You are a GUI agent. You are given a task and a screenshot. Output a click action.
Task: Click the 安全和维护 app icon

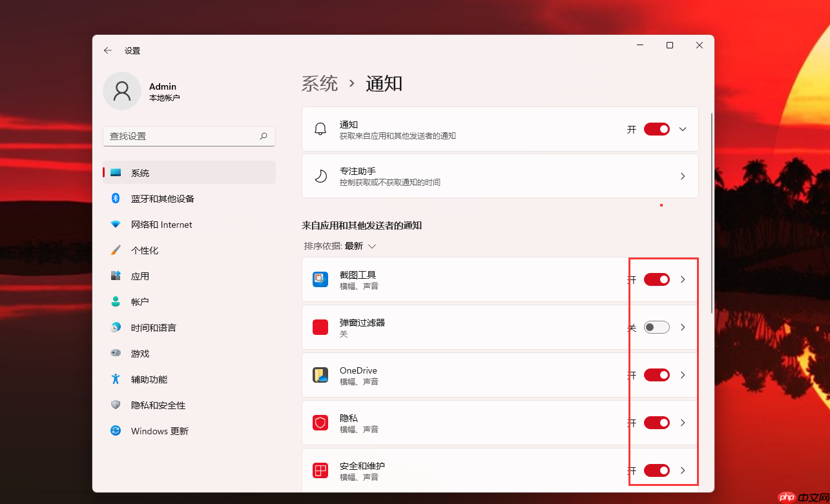[x=320, y=470]
